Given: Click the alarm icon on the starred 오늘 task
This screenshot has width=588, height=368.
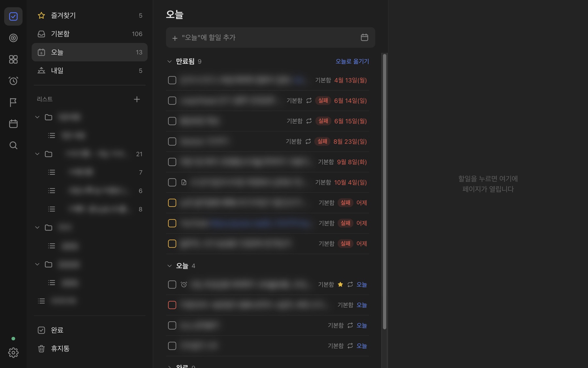Looking at the screenshot, I should (x=184, y=285).
